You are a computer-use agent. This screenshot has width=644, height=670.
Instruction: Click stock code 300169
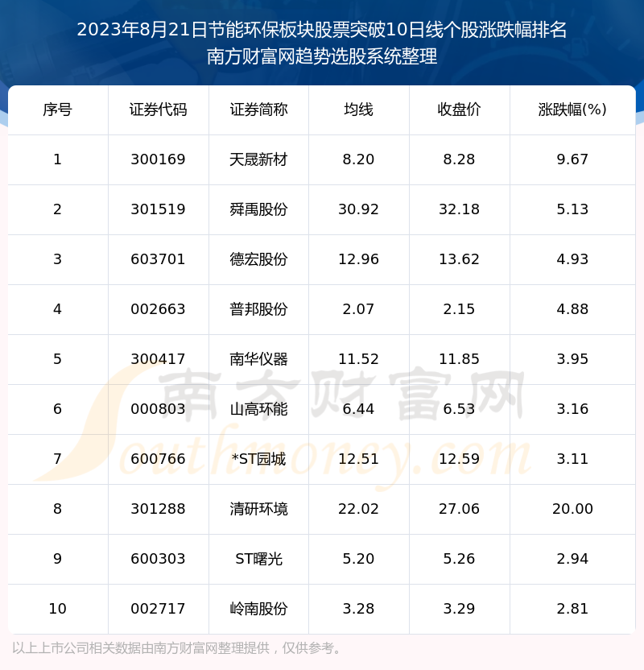[x=158, y=159]
